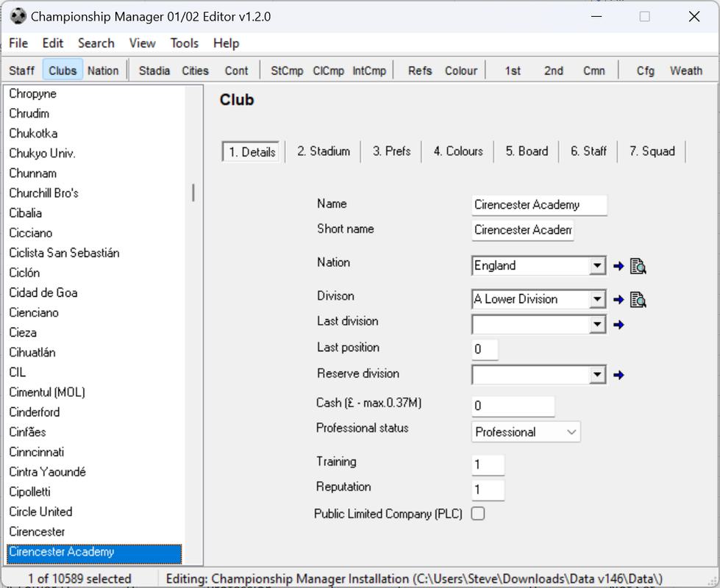Switch to the 2. Stadium tab
The image size is (720, 588).
(x=324, y=151)
